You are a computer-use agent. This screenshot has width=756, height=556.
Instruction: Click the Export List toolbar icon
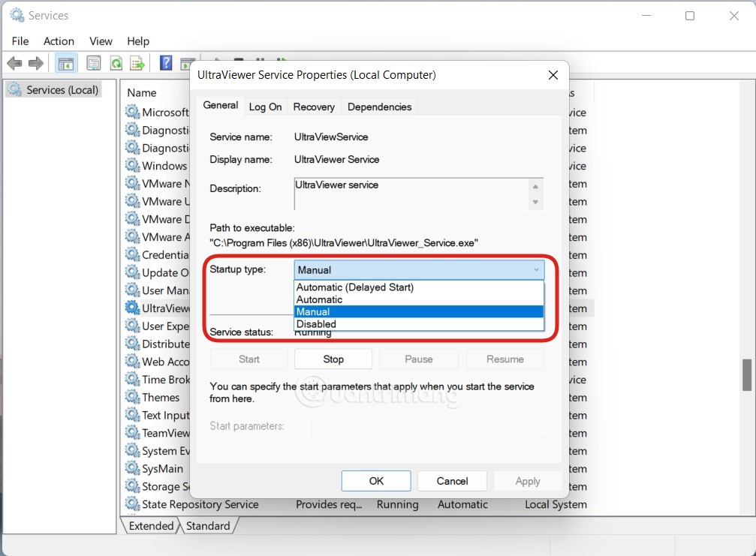(137, 63)
